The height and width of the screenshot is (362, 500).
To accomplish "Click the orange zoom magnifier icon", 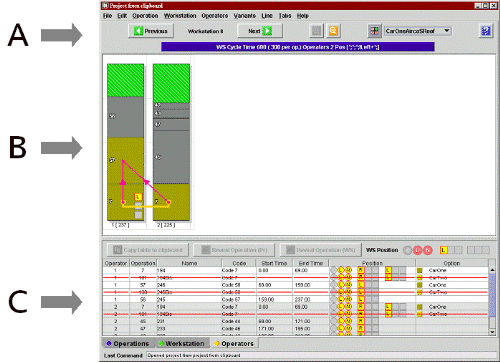I will (333, 31).
